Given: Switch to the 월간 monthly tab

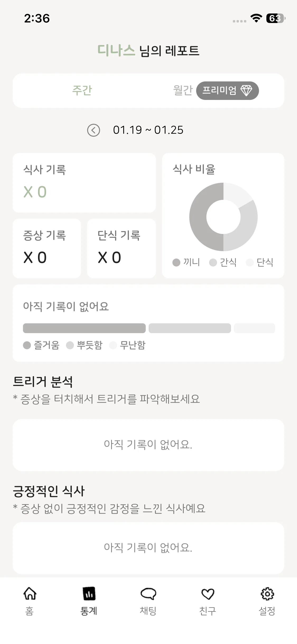Looking at the screenshot, I should [183, 90].
